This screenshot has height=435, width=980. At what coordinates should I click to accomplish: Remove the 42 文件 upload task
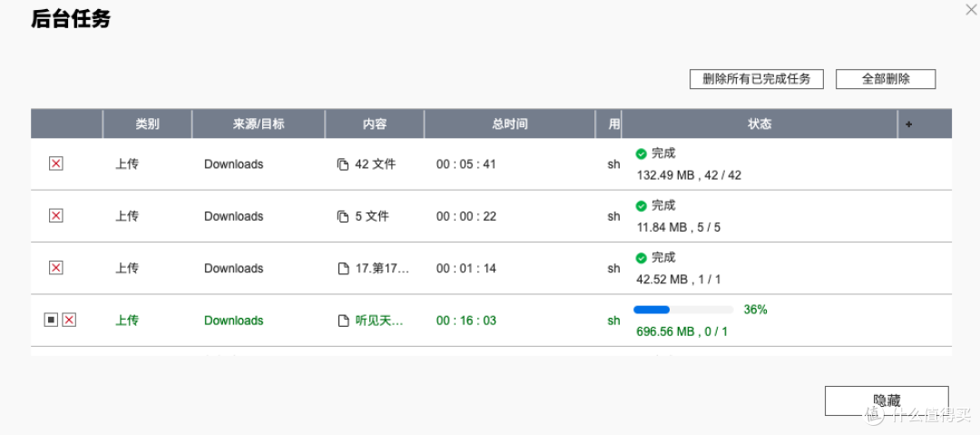click(x=56, y=164)
